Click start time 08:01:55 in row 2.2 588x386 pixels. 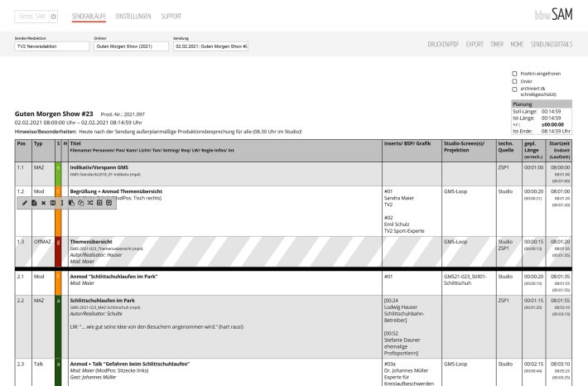[x=560, y=301]
